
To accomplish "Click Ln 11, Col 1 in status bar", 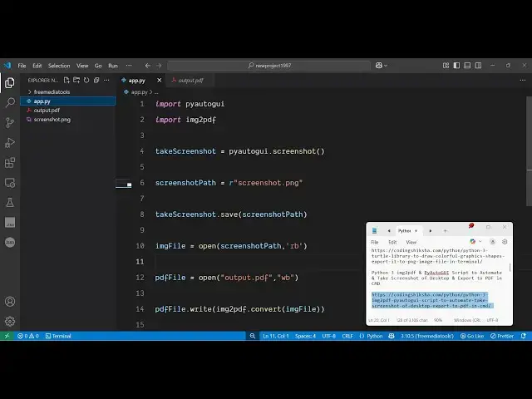I will pyautogui.click(x=275, y=336).
